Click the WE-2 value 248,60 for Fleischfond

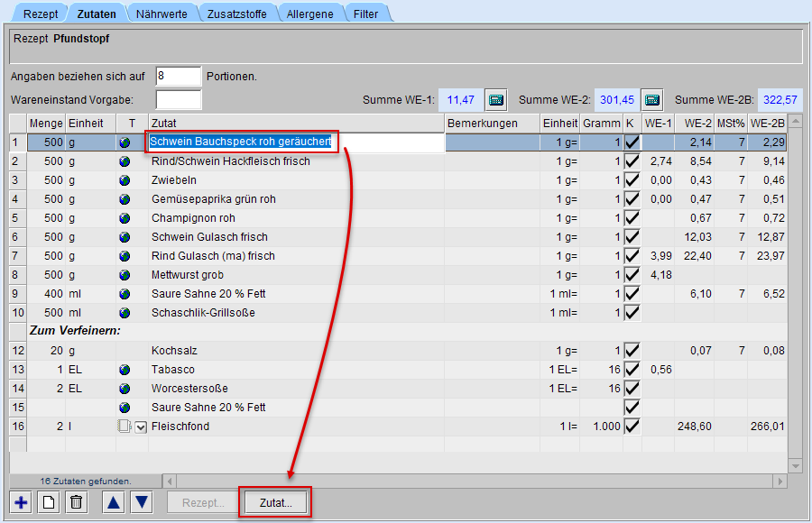695,427
